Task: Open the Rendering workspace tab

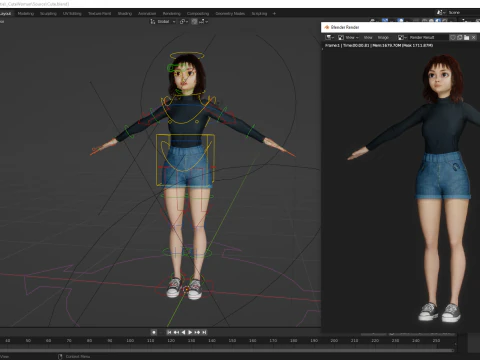Action: point(172,14)
